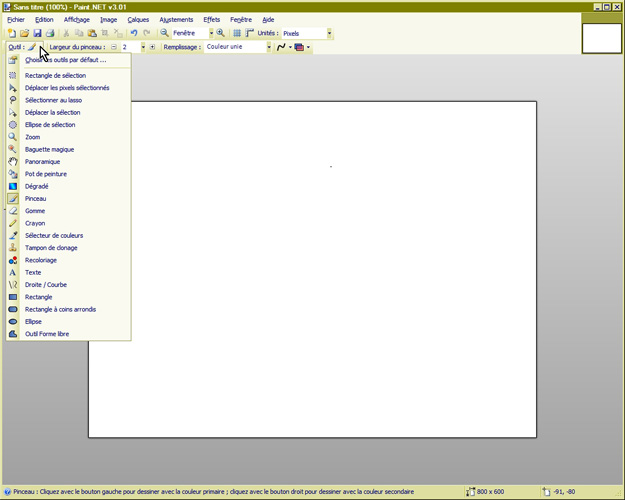Select the Sélecteur de couleurs tool

pos(60,236)
